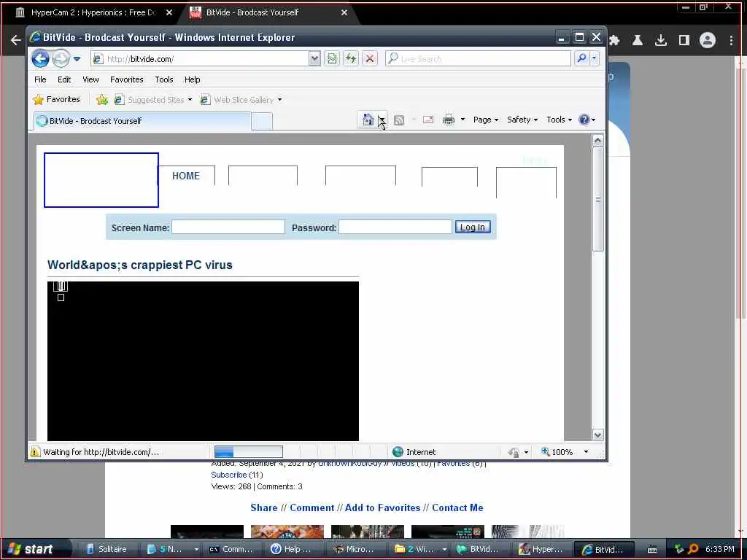Open Solitaire from the taskbar
747x560 pixels.
click(x=107, y=549)
